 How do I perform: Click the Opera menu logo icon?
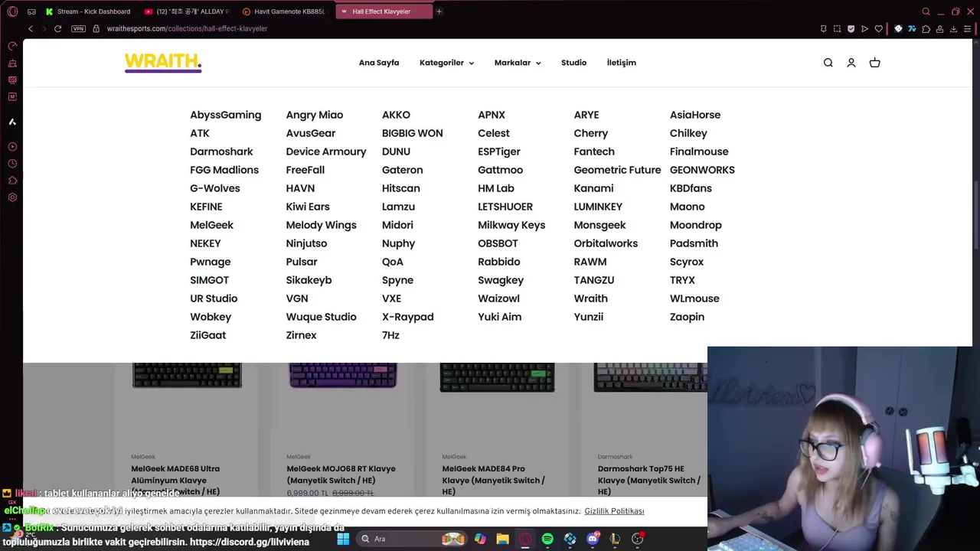[12, 11]
